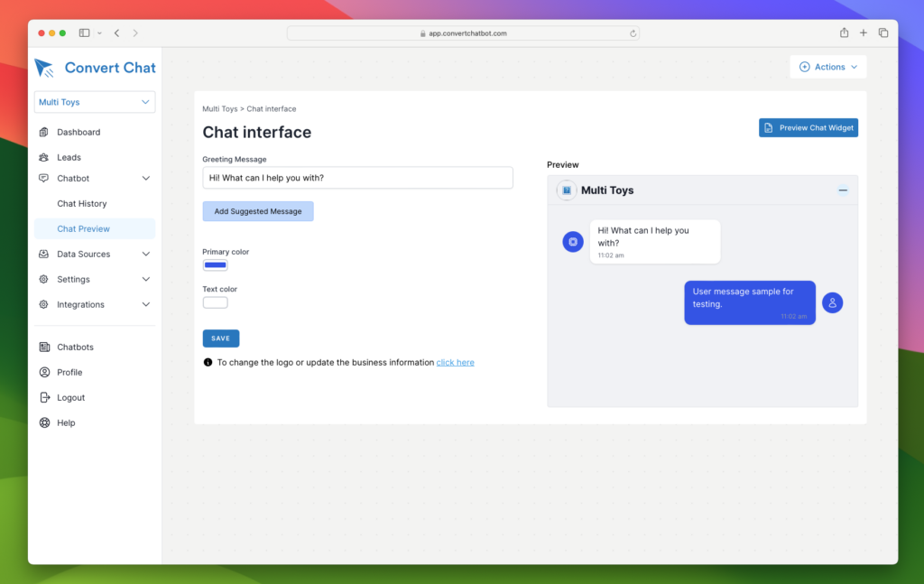The width and height of the screenshot is (924, 584).
Task: Expand the Data Sources chevron
Action: tap(145, 254)
